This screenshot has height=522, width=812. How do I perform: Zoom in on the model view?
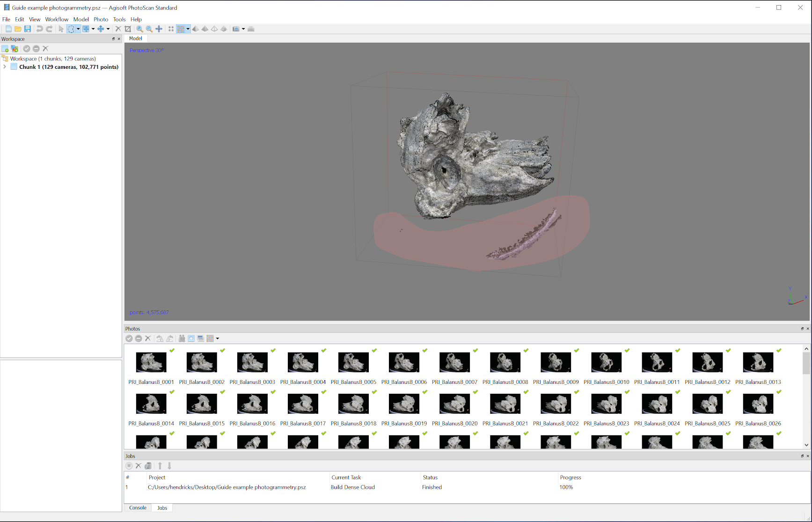click(139, 29)
